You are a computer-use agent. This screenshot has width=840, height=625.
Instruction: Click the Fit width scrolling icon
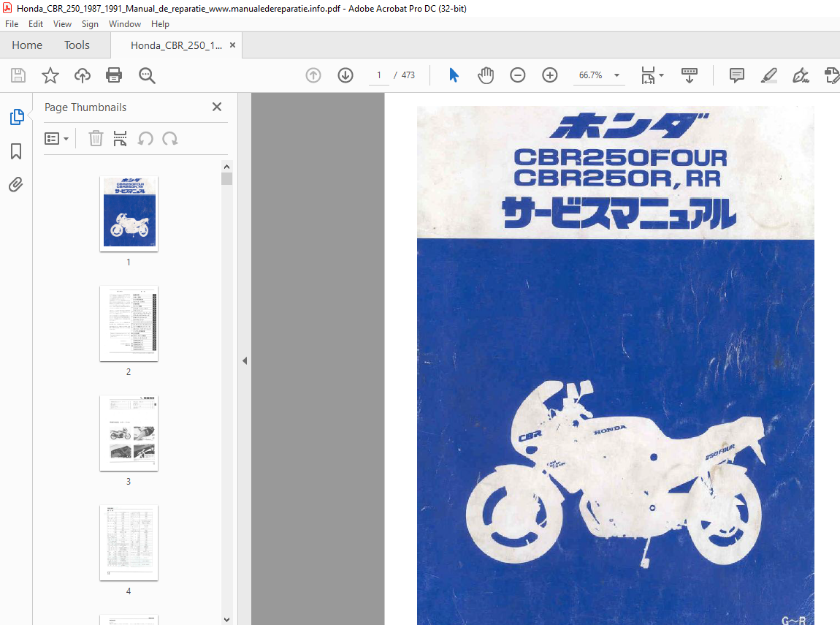tap(648, 75)
